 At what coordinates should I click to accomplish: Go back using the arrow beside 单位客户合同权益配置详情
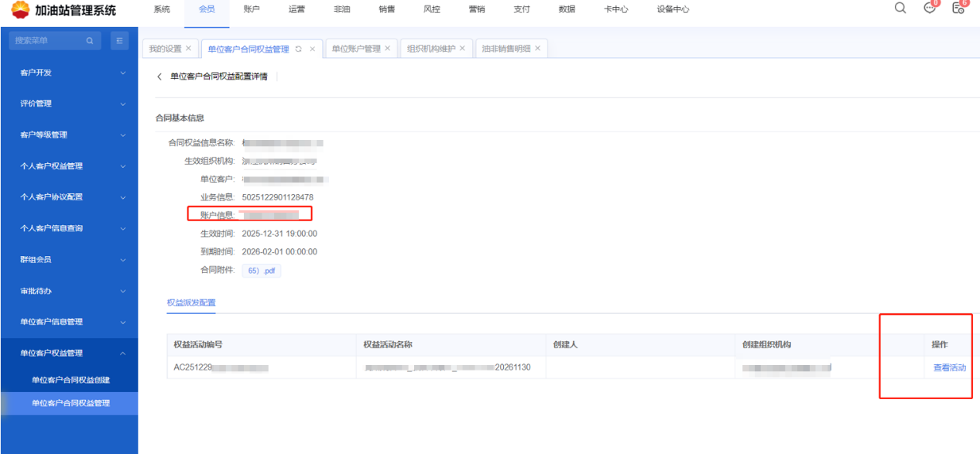coord(160,77)
